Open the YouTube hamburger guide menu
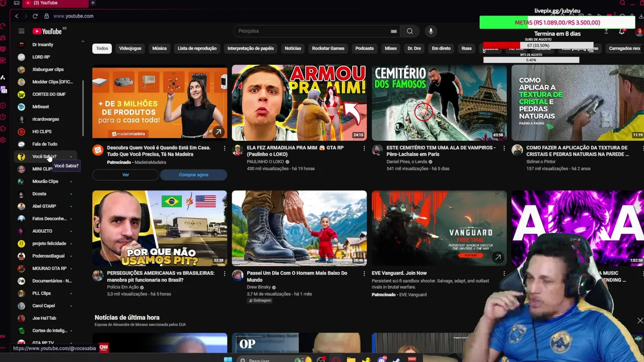The width and height of the screenshot is (644, 362). click(21, 31)
